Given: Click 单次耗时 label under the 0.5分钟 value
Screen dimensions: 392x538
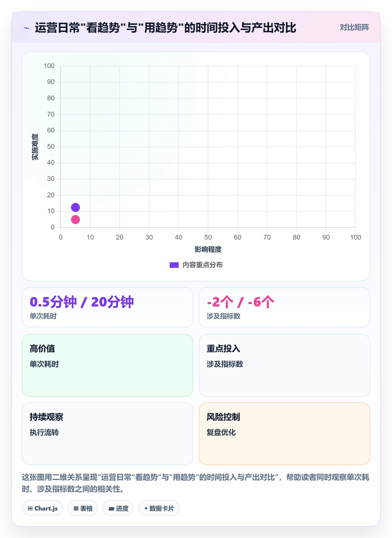Looking at the screenshot, I should click(x=43, y=316).
